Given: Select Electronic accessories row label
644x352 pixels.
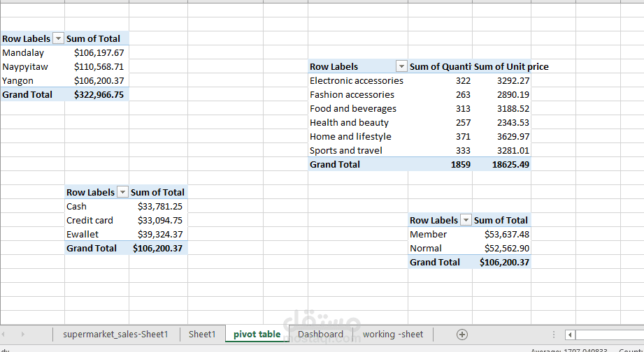Looking at the screenshot, I should (x=358, y=81).
